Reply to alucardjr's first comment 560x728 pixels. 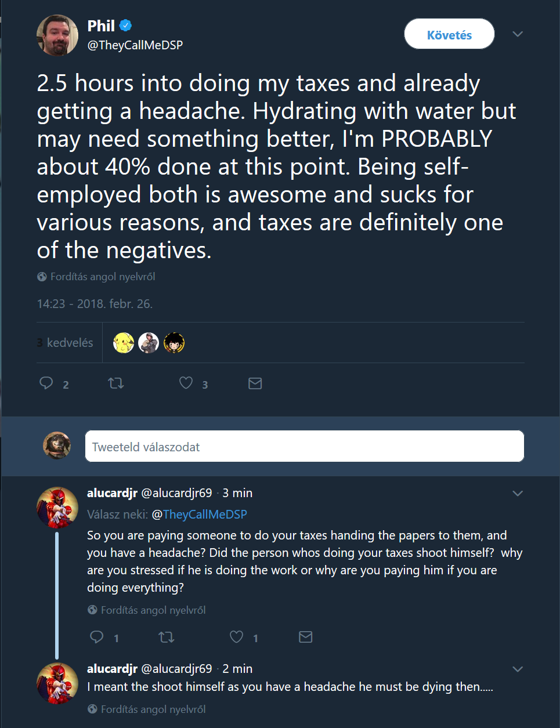[97, 637]
